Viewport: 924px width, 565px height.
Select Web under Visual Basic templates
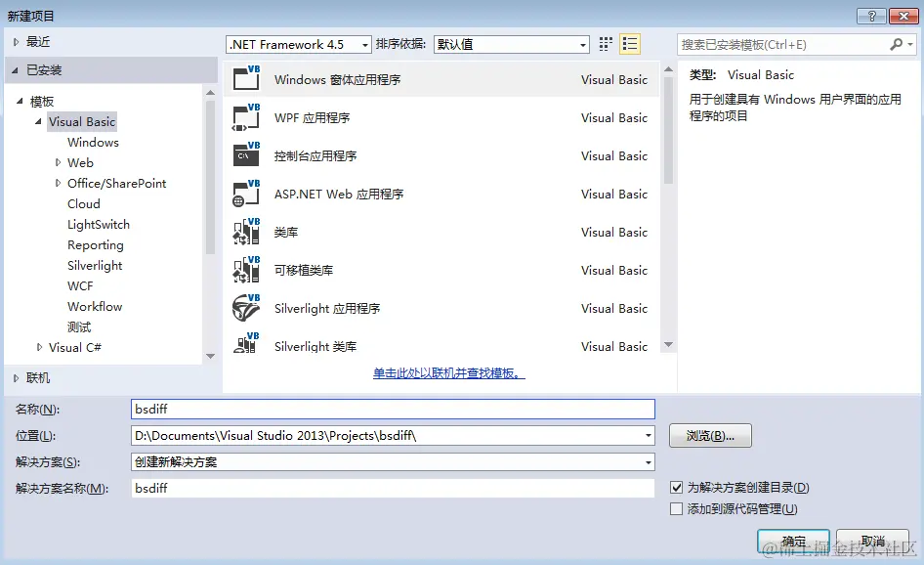(x=82, y=162)
